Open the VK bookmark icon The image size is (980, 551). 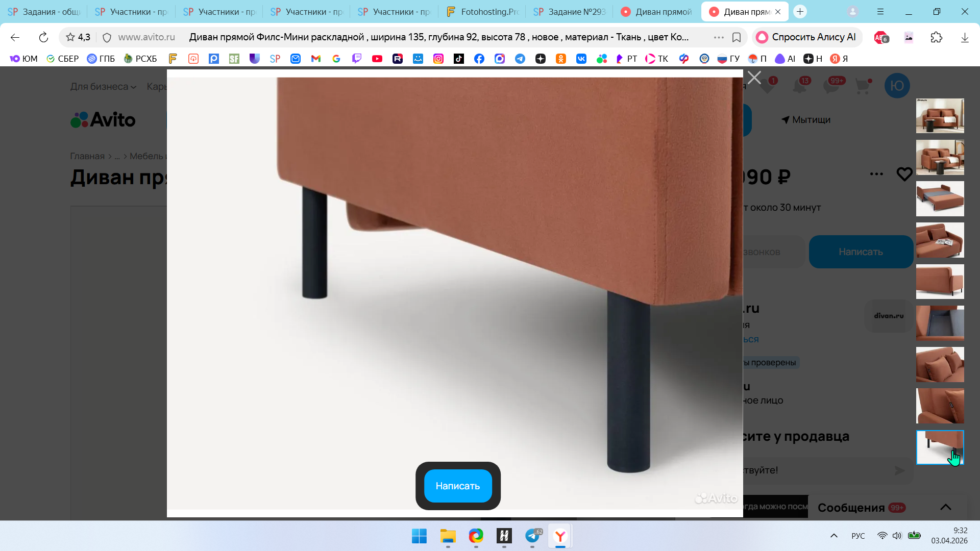pyautogui.click(x=581, y=59)
